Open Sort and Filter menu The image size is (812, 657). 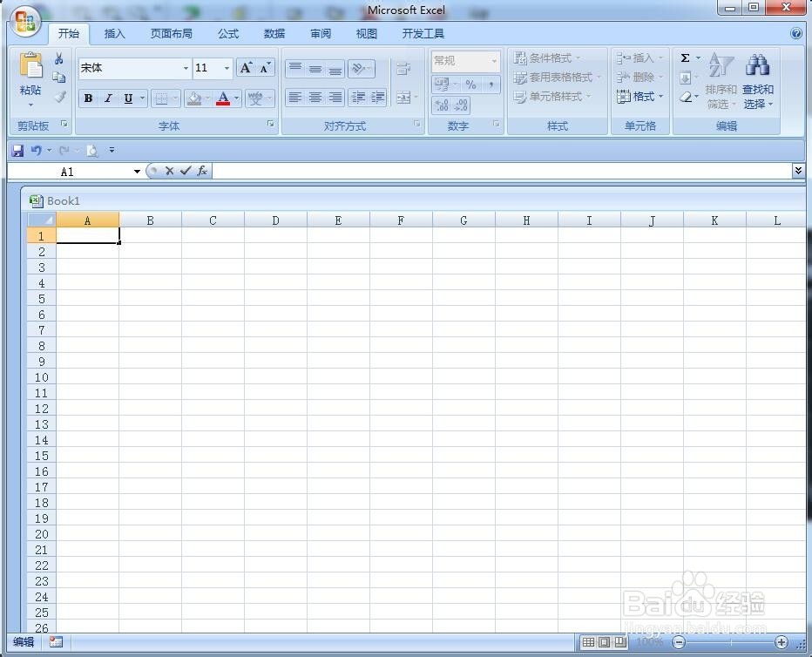pos(721,81)
